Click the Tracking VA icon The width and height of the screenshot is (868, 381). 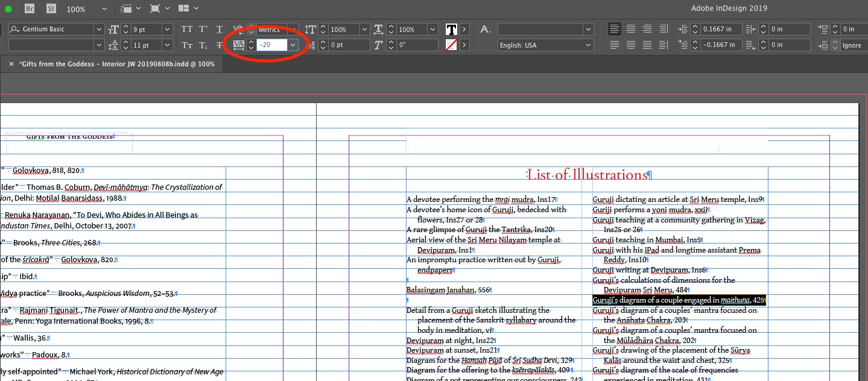[x=238, y=45]
